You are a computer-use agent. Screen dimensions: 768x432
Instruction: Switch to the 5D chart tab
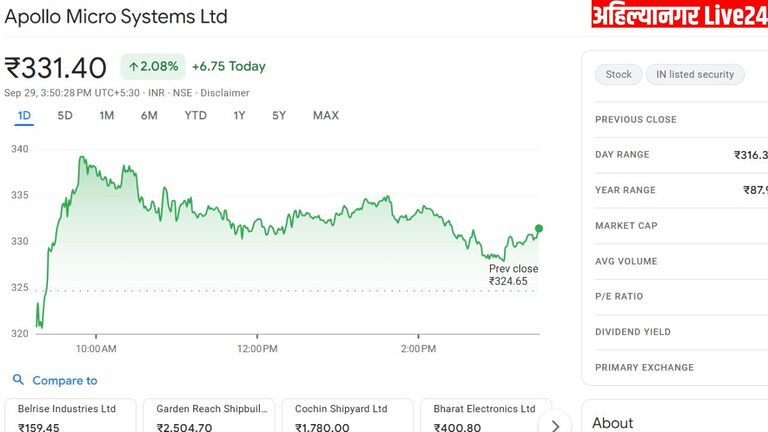(65, 115)
